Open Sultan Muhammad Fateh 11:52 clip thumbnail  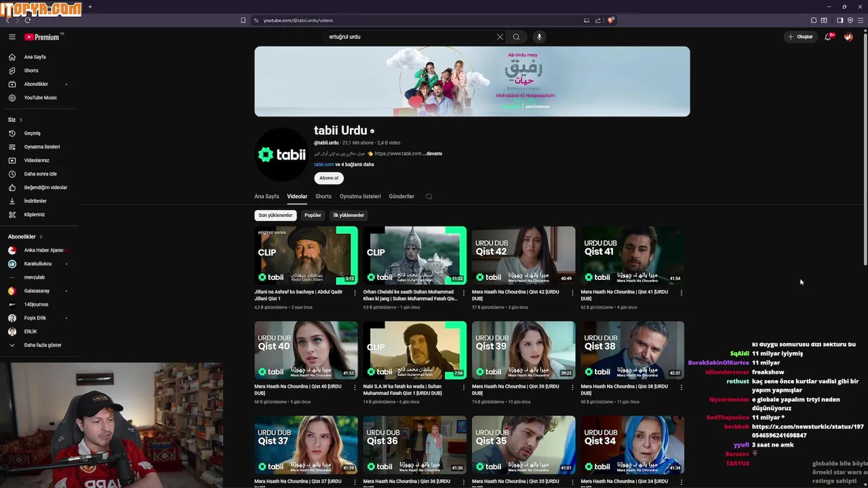[414, 256]
